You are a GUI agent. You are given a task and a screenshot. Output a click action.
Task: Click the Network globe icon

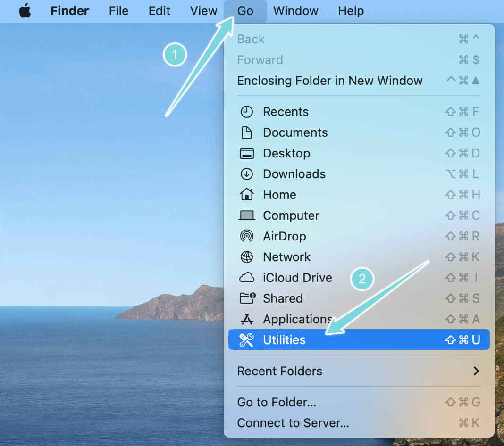click(246, 257)
